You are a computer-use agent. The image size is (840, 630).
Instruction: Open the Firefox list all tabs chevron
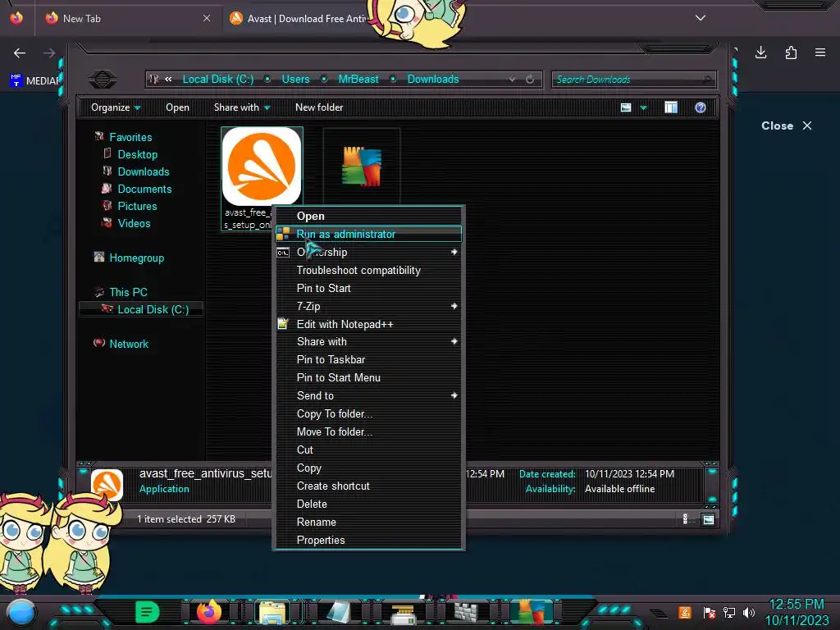click(x=701, y=18)
